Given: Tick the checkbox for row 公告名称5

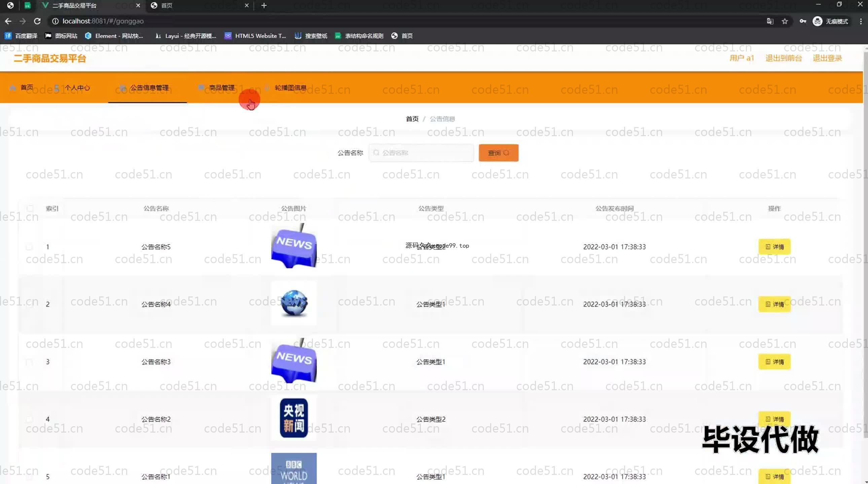Looking at the screenshot, I should 30,247.
